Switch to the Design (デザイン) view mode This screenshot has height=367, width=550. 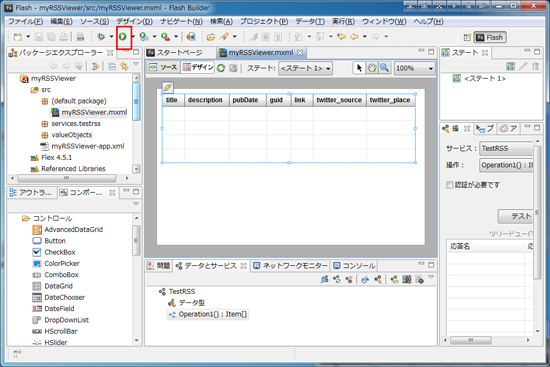coord(198,67)
